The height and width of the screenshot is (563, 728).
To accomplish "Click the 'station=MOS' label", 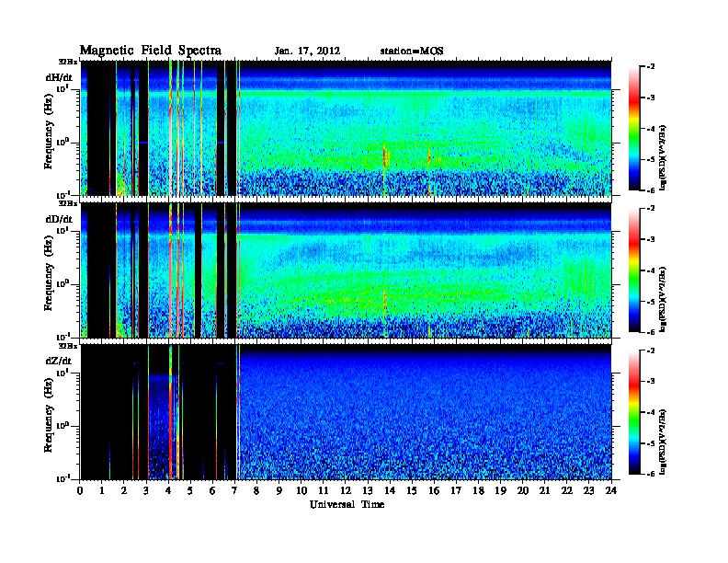I will coord(412,52).
